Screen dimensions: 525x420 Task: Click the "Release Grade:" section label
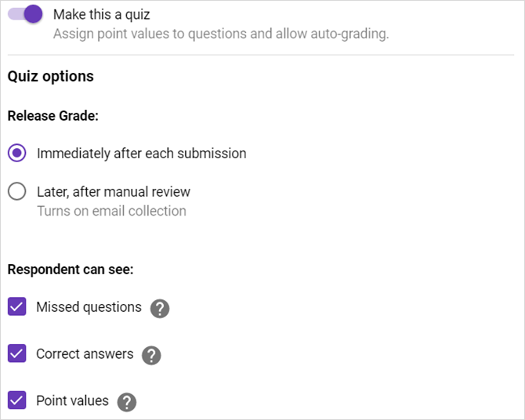tap(52, 116)
